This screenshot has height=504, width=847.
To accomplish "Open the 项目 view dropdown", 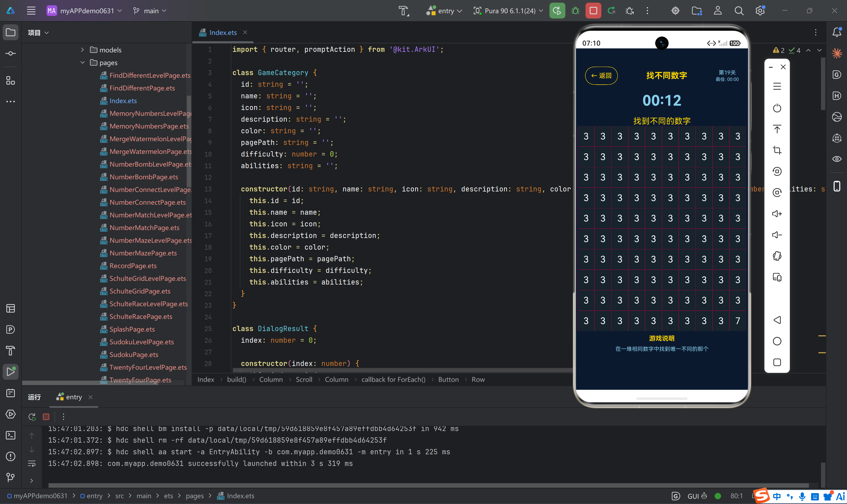I will point(38,33).
